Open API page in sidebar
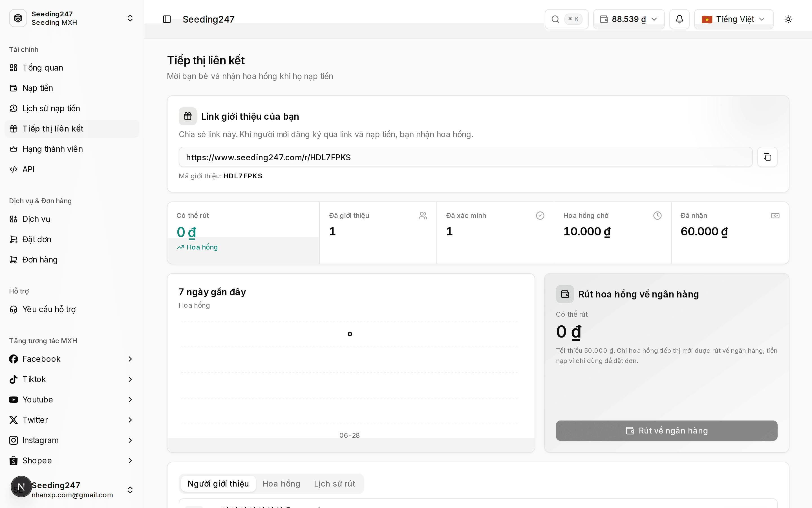The image size is (812, 508). coord(72,169)
